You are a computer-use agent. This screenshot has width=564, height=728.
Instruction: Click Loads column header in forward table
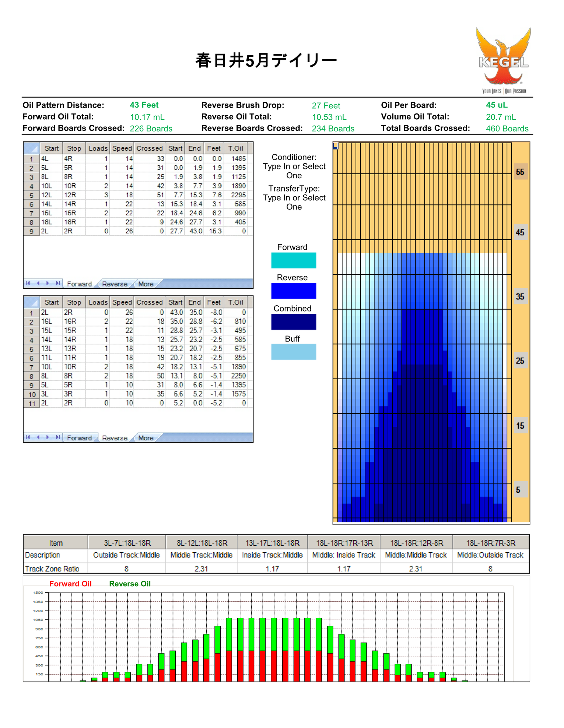click(x=98, y=148)
